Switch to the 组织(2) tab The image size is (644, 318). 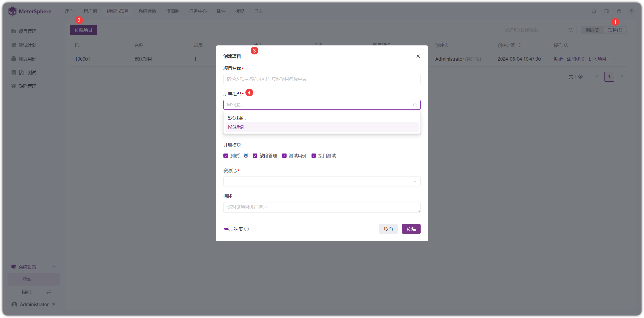[592, 30]
